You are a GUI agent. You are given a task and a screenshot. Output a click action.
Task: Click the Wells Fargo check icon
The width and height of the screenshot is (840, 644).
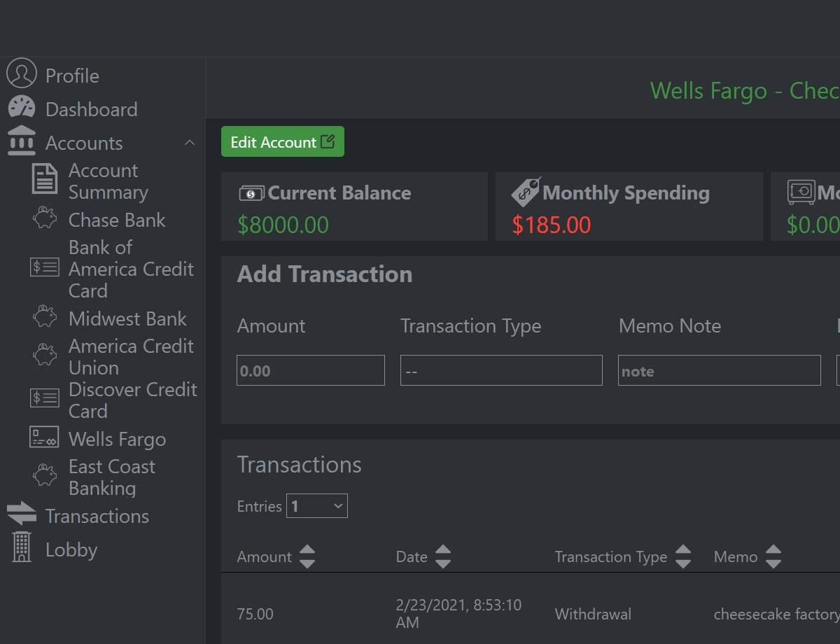tap(44, 437)
